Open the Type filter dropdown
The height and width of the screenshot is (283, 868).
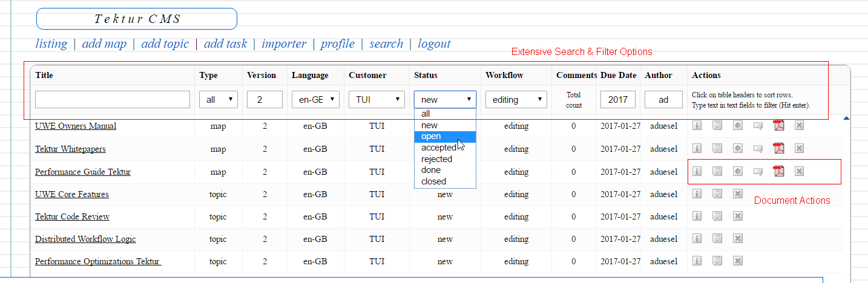click(x=219, y=100)
